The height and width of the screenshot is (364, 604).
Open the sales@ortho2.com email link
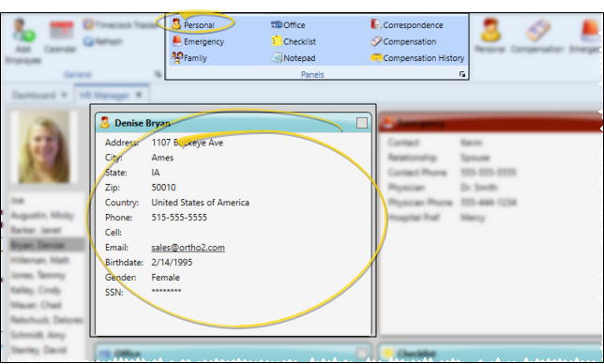(x=188, y=248)
